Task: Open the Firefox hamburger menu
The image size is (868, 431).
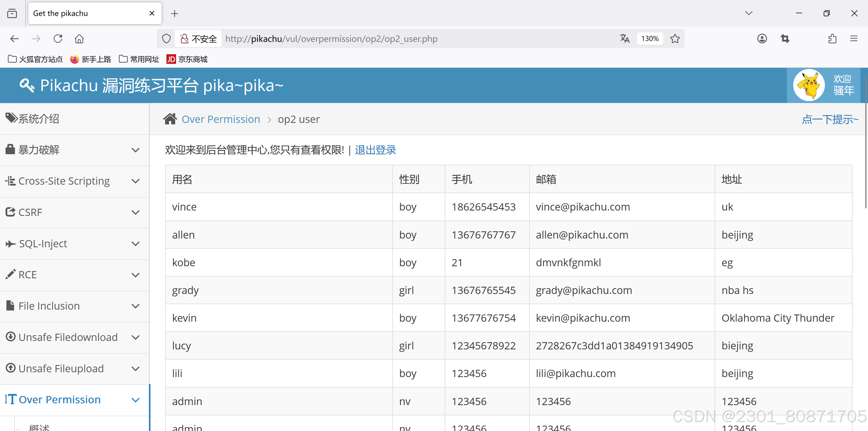Action: [854, 39]
